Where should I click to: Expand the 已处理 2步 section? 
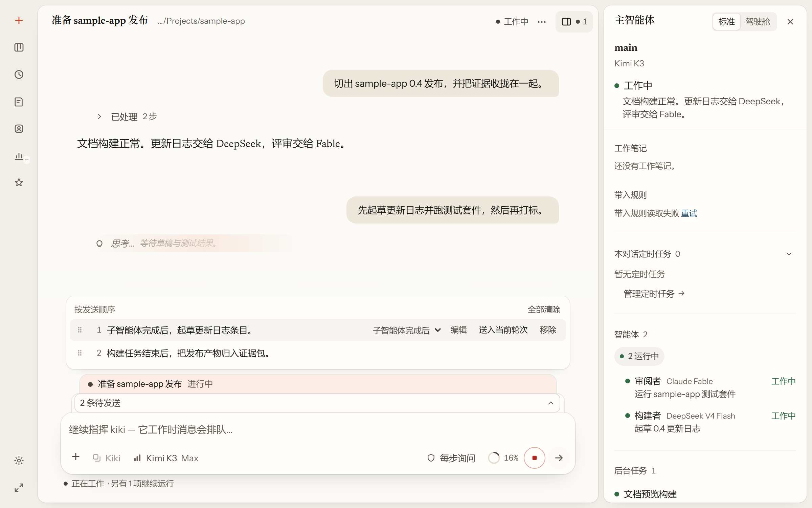(x=127, y=117)
